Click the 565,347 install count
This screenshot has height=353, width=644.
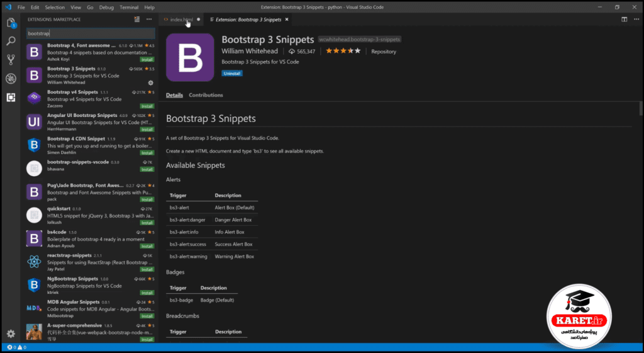pos(303,52)
